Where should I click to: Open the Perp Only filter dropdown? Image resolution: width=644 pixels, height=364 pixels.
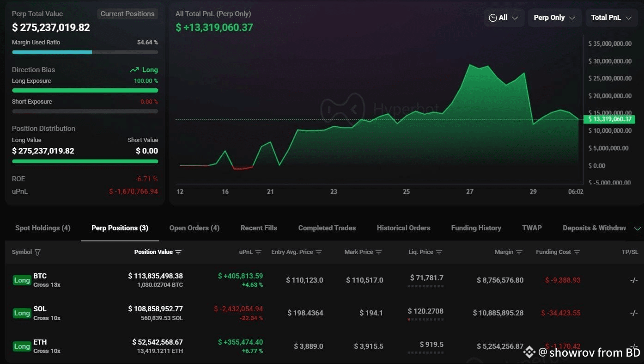pos(554,18)
